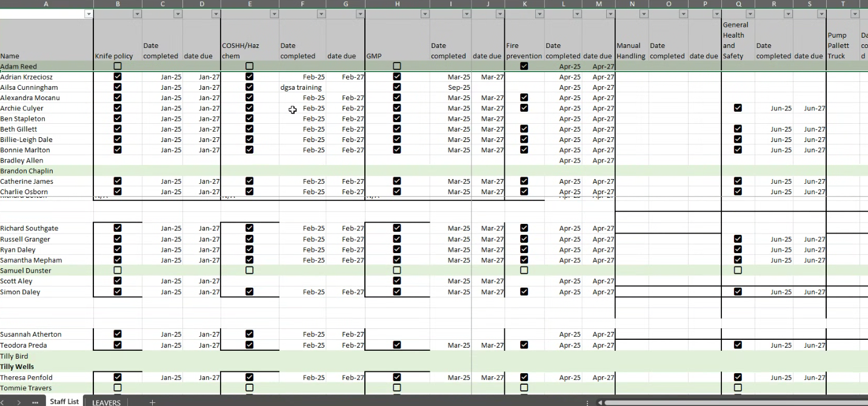
Task: Open the Knife policy column filter dropdown
Action: pos(137,14)
